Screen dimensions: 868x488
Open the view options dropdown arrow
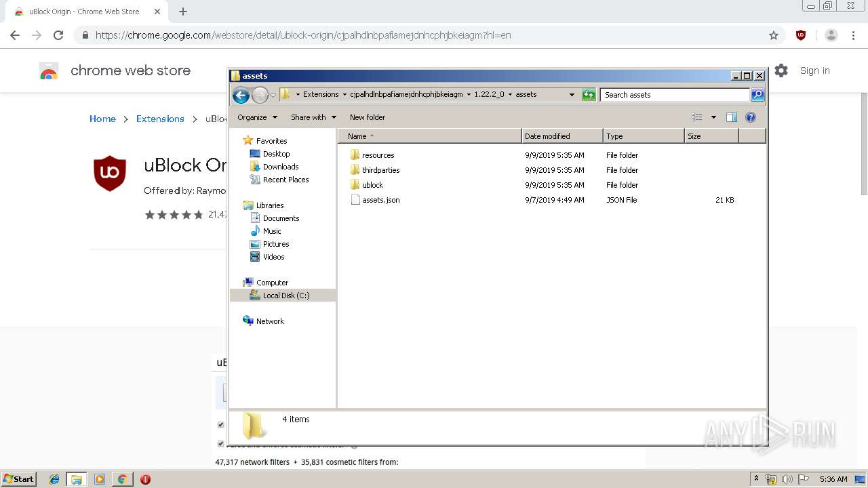(x=713, y=117)
